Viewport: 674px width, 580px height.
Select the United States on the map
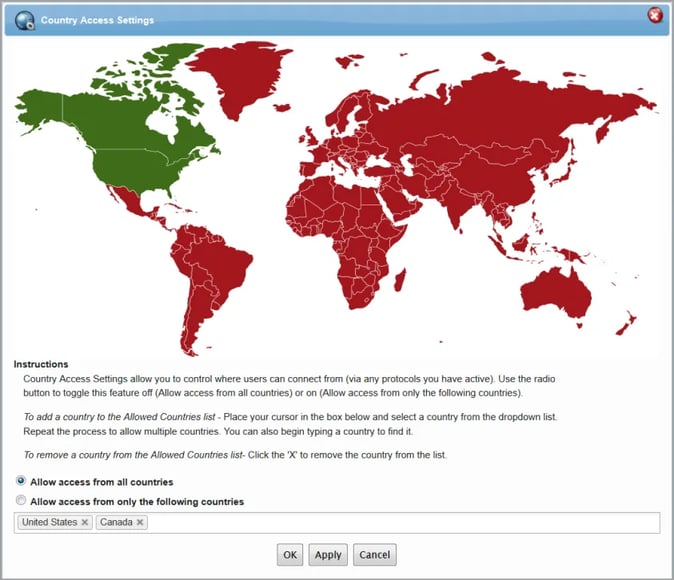click(x=135, y=158)
